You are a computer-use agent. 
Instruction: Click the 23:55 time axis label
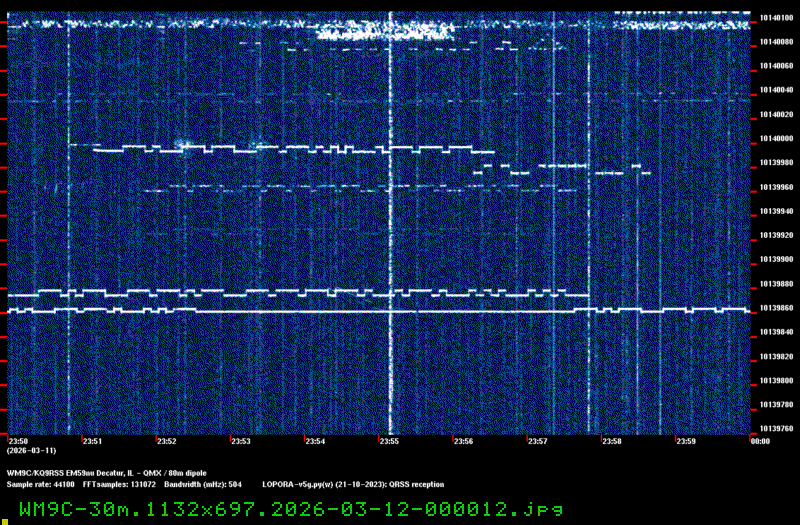(x=389, y=441)
